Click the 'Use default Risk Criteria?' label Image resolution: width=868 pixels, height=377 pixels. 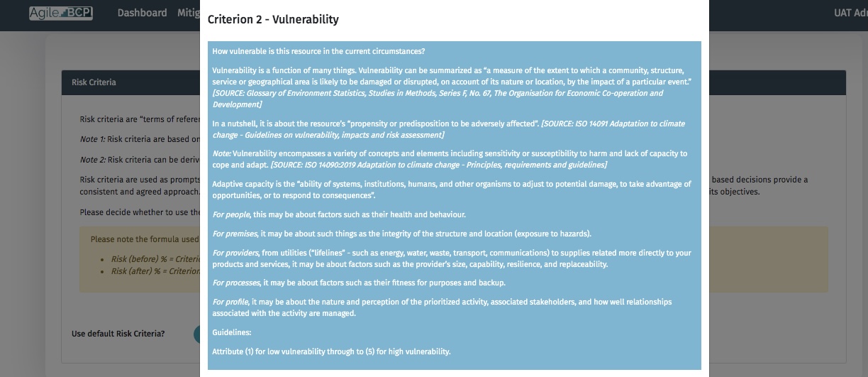point(118,334)
